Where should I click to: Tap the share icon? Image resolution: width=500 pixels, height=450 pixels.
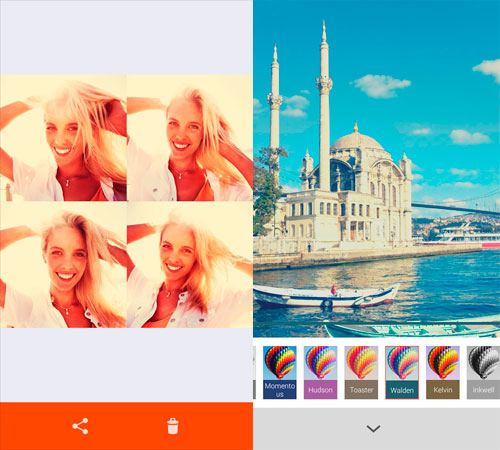pyautogui.click(x=80, y=426)
